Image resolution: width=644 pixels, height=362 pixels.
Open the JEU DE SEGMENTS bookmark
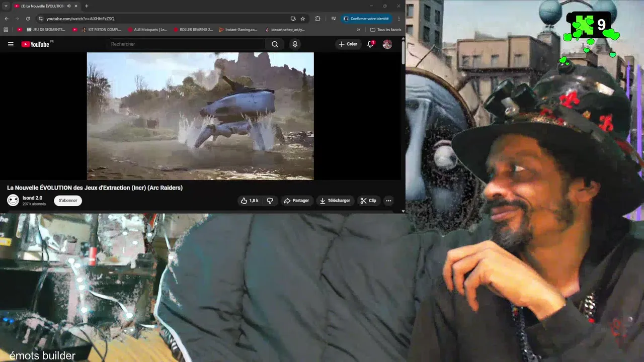pos(46,30)
